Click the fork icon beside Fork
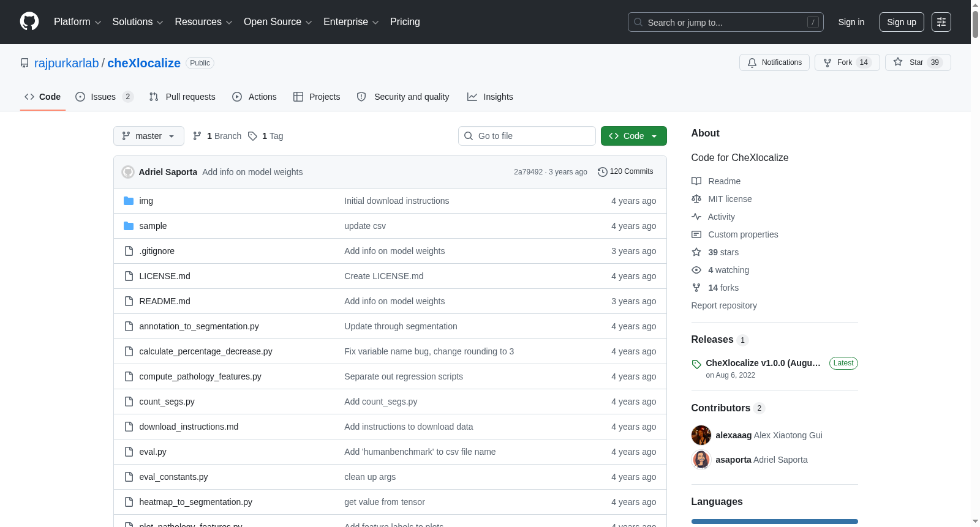 click(x=827, y=62)
